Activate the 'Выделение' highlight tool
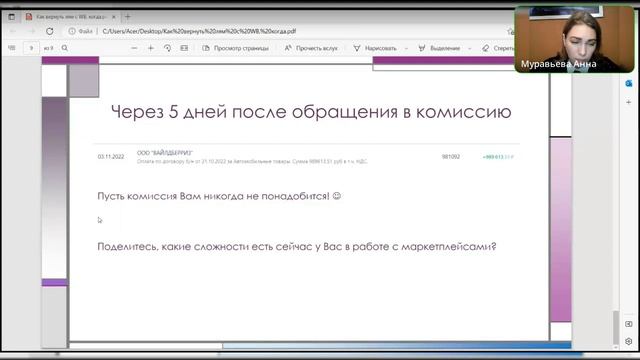The height and width of the screenshot is (360, 640). coord(440,48)
